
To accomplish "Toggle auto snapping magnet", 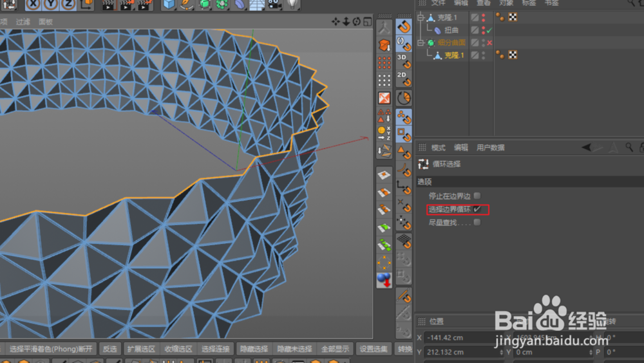I will point(404,44).
